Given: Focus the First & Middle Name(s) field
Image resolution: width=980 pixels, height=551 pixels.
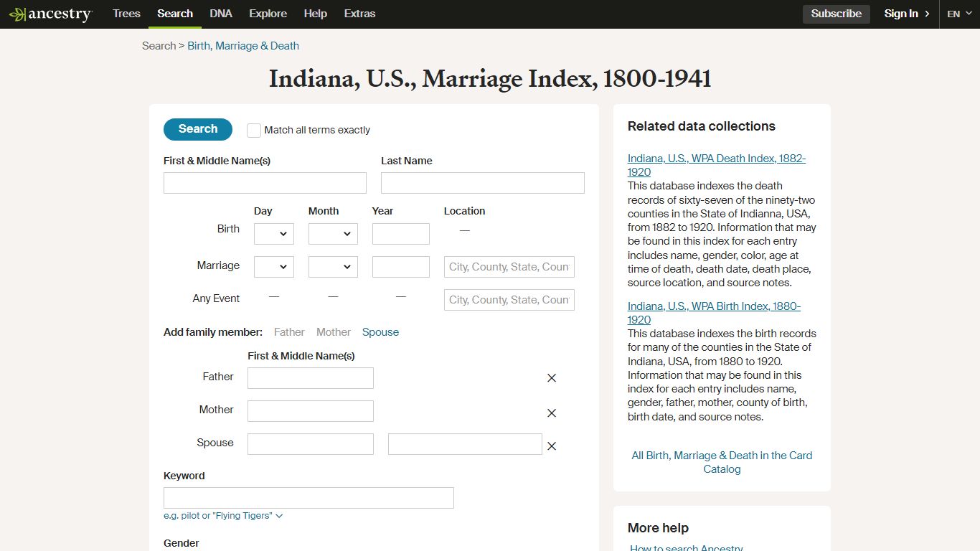Looking at the screenshot, I should click(x=265, y=183).
